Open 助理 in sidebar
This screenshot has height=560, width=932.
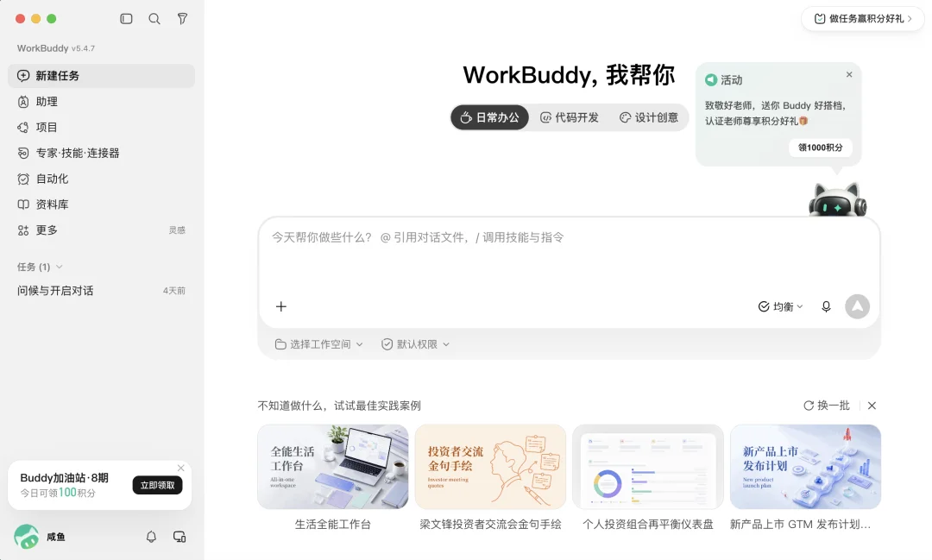[x=101, y=102]
